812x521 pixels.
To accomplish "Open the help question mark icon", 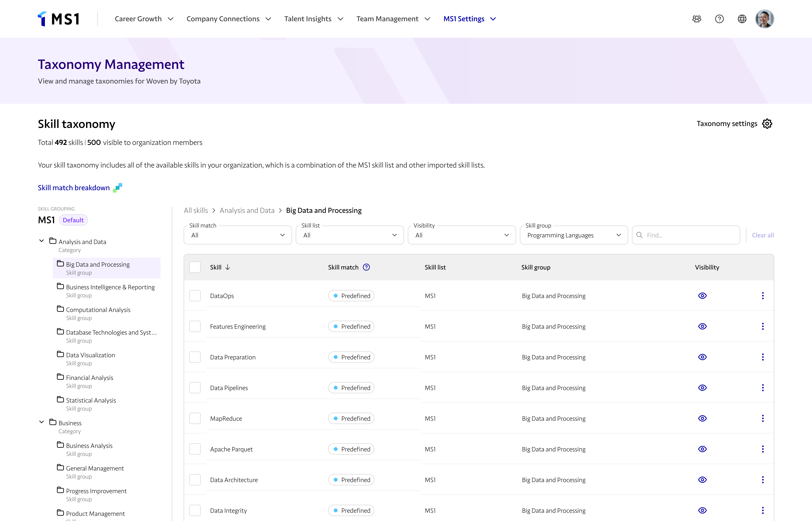I will click(x=719, y=19).
